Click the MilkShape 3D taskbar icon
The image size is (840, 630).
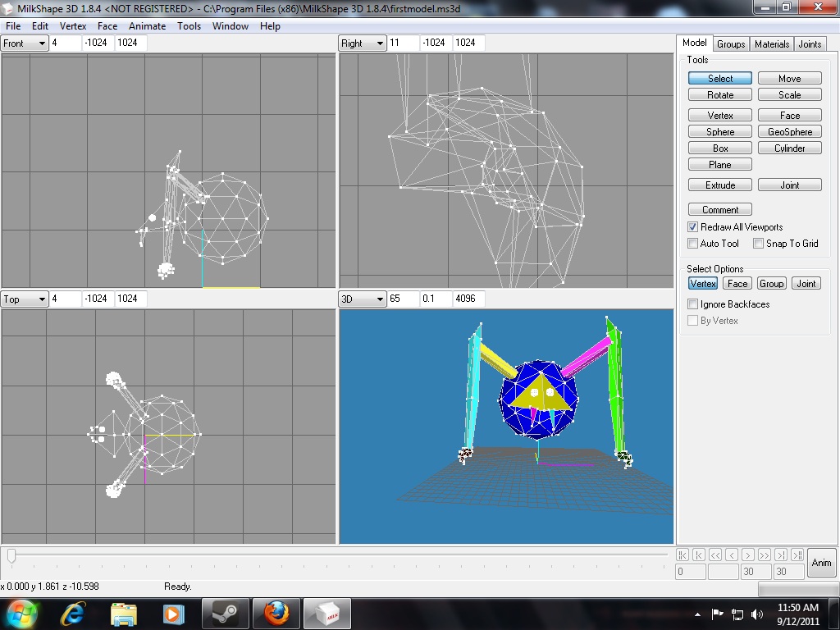tap(327, 613)
